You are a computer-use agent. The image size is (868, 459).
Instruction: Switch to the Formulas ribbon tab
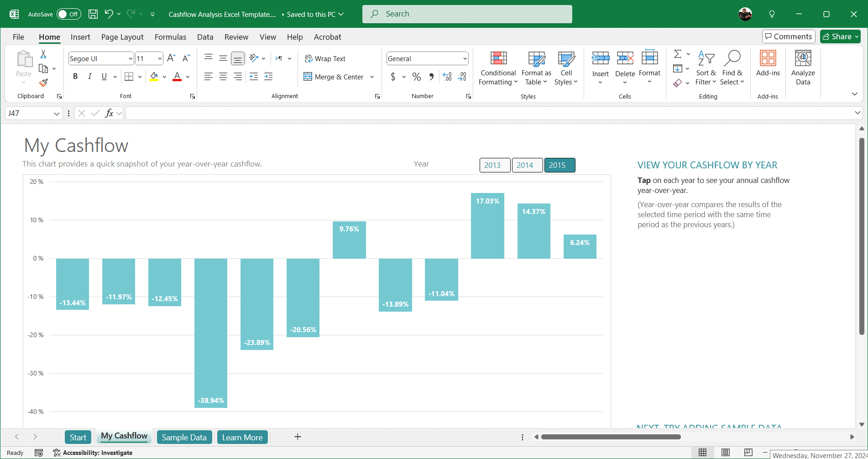(170, 37)
